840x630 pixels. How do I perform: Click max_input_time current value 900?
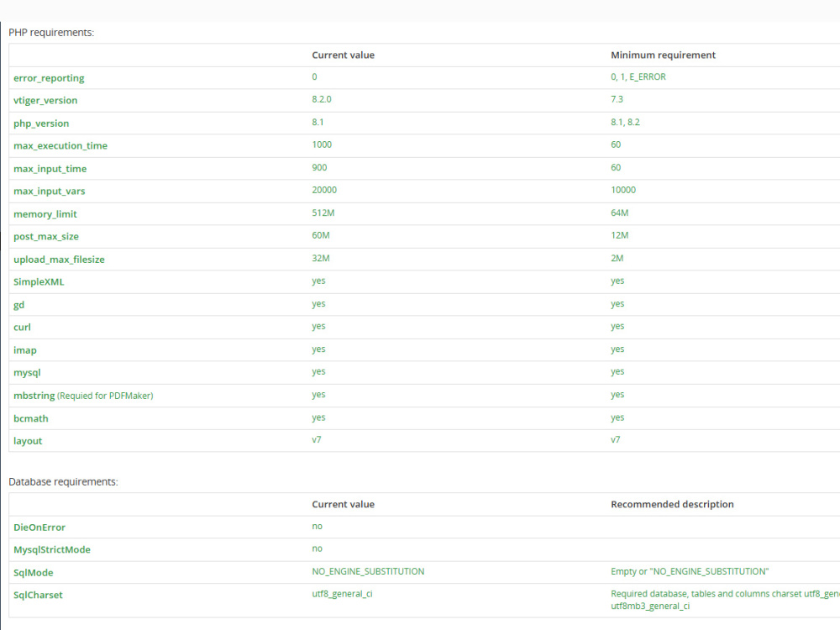319,168
